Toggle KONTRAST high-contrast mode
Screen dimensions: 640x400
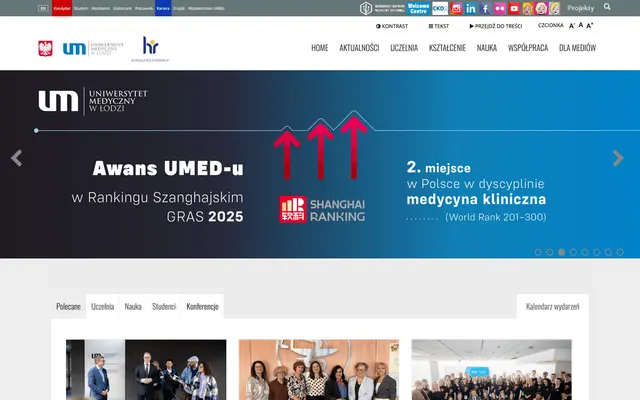(x=392, y=26)
